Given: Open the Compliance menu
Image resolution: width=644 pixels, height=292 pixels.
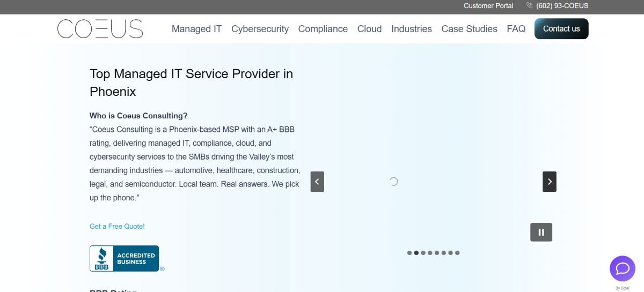Looking at the screenshot, I should 323,29.
